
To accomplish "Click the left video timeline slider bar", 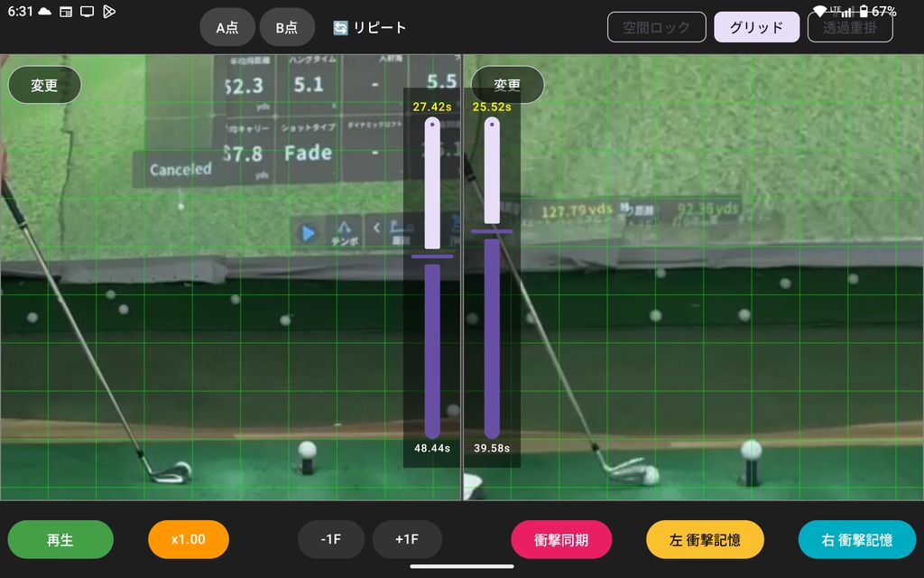I will pos(432,277).
